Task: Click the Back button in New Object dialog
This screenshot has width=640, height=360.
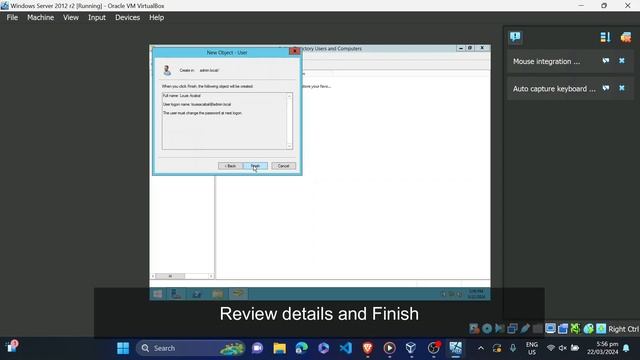Action: pos(230,166)
